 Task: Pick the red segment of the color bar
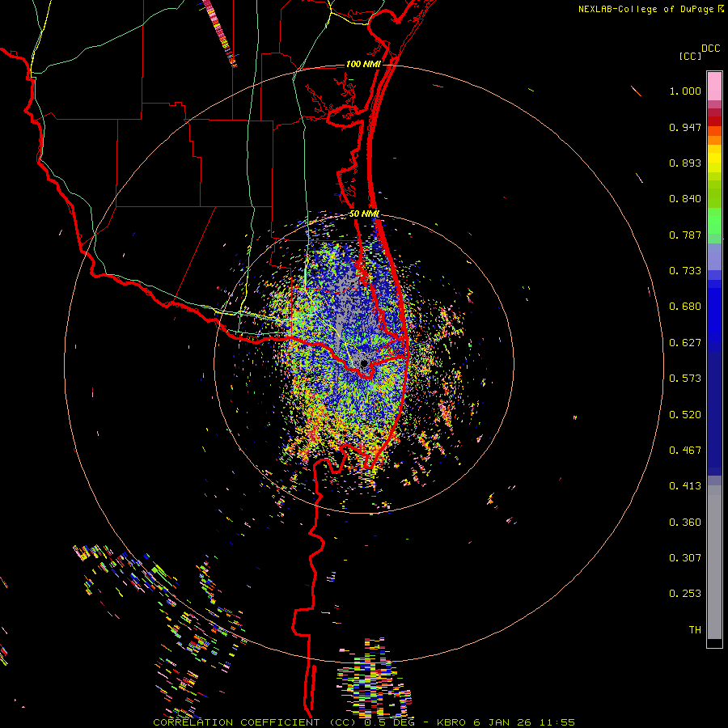[x=714, y=121]
